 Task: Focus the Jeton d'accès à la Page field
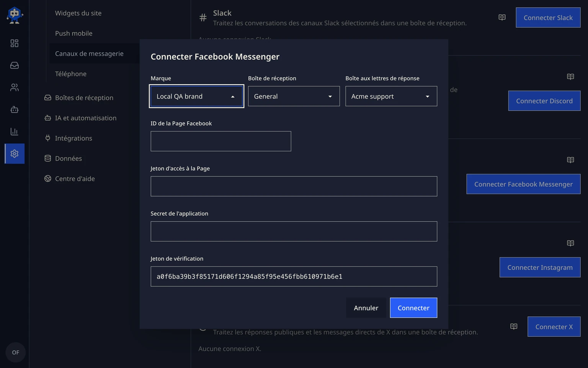pos(294,186)
